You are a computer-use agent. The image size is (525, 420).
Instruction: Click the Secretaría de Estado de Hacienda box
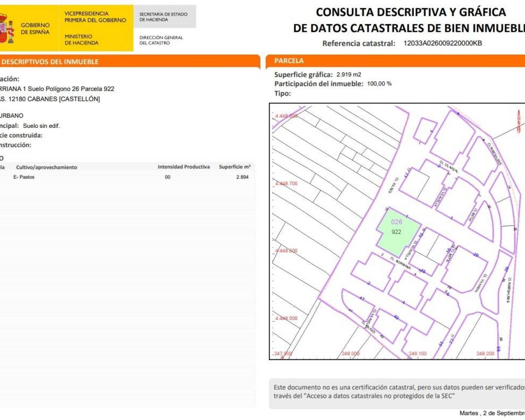[x=164, y=17]
